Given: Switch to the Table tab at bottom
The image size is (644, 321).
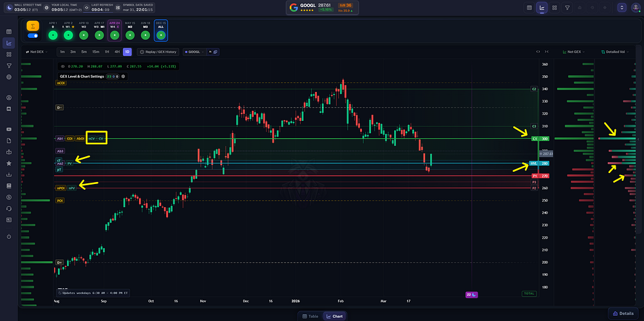Looking at the screenshot, I should (310, 316).
